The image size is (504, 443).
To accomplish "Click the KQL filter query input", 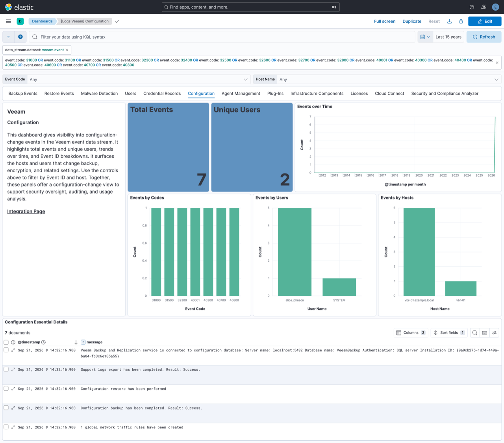I will click(222, 37).
